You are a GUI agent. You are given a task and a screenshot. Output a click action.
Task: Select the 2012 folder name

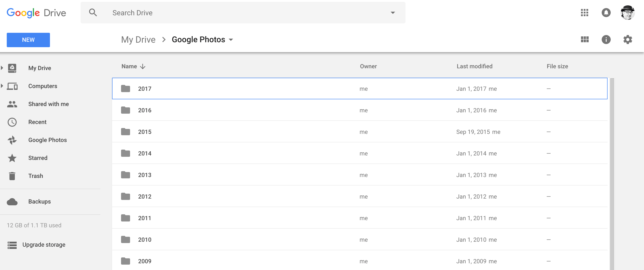click(x=145, y=197)
